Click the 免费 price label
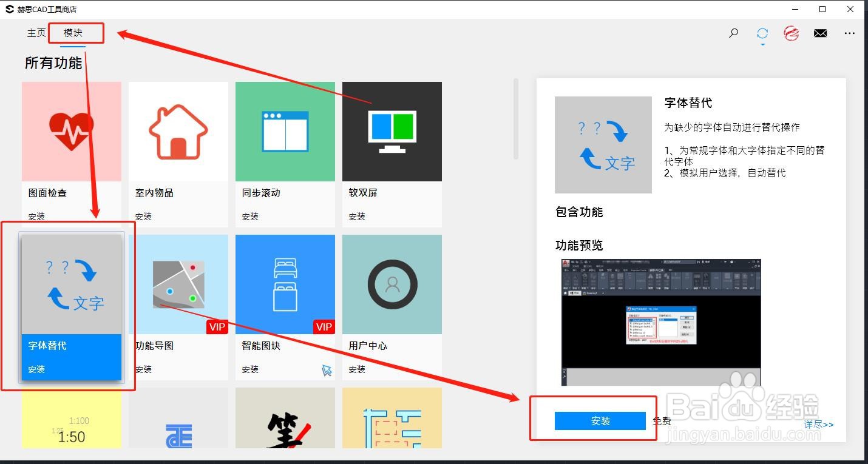Viewport: 868px width, 464px height. pyautogui.click(x=662, y=421)
